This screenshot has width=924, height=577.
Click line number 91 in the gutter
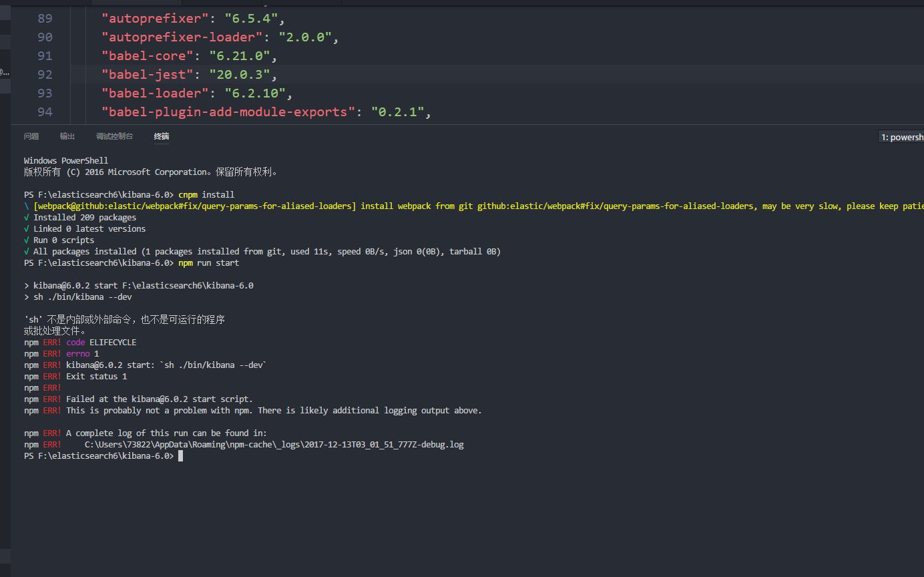coord(45,56)
